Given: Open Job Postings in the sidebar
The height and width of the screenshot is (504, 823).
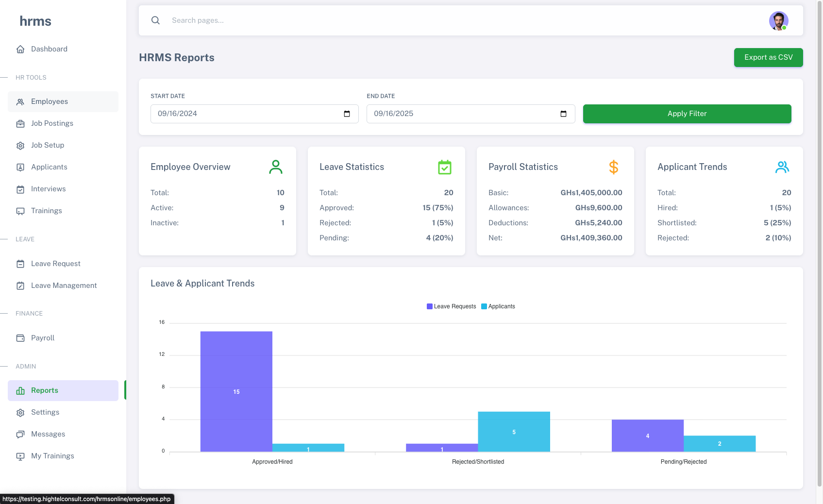Looking at the screenshot, I should (52, 123).
